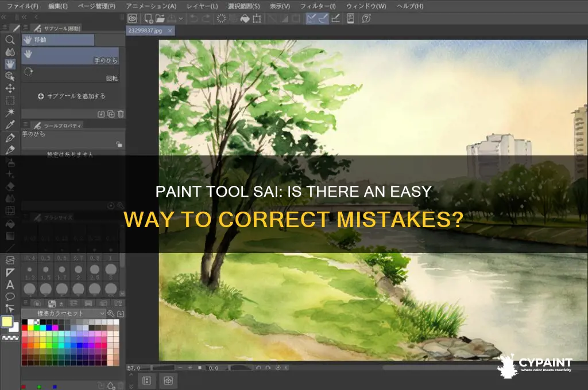588x390 pixels.
Task: Duplicate sub tool icon
Action: pyautogui.click(x=111, y=114)
